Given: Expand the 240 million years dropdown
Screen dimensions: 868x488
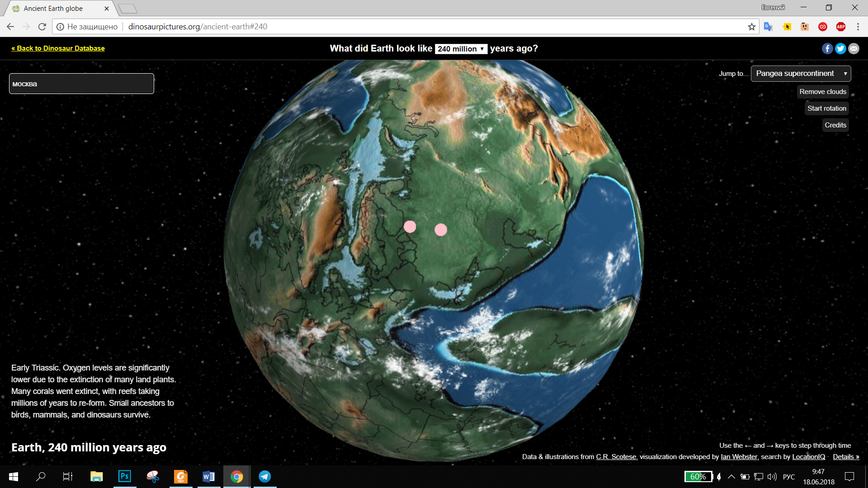Looking at the screenshot, I should (461, 49).
